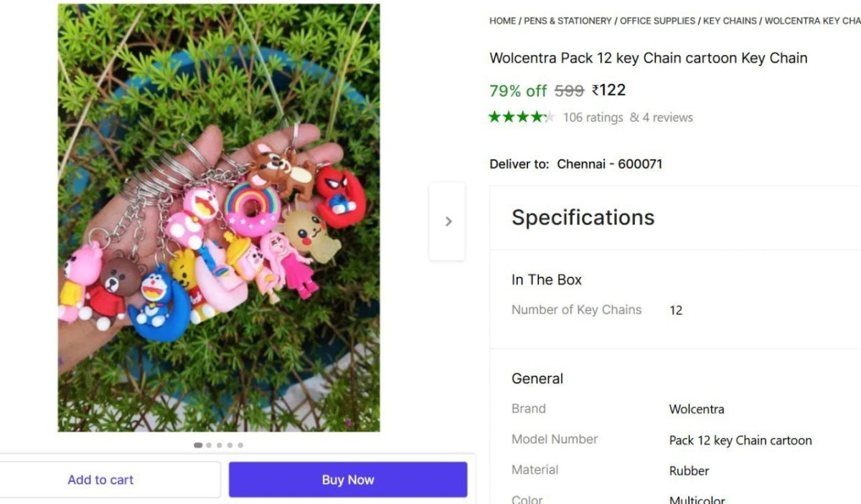View the 106 ratings
Image resolution: width=861 pixels, height=504 pixels.
(593, 118)
